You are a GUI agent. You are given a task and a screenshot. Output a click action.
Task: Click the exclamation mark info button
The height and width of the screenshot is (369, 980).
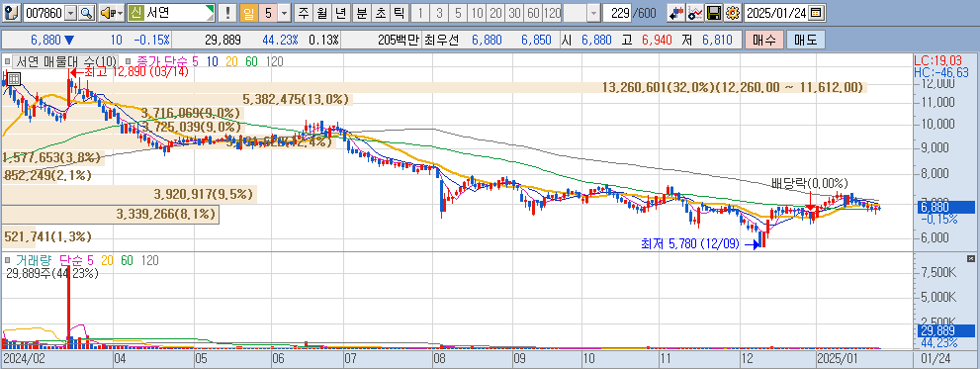click(x=227, y=13)
